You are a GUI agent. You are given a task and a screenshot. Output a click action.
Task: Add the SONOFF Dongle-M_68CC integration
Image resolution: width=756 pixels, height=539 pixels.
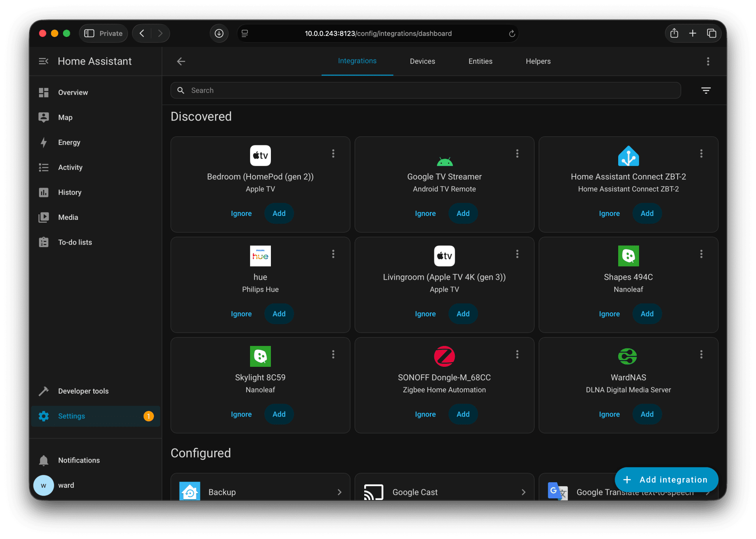coord(463,414)
